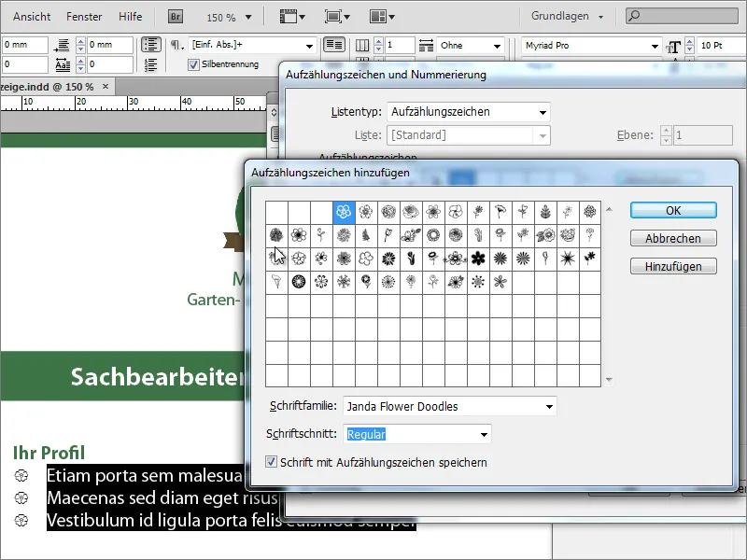
Task: Open the Liste [Standard] dropdown
Action: [469, 135]
